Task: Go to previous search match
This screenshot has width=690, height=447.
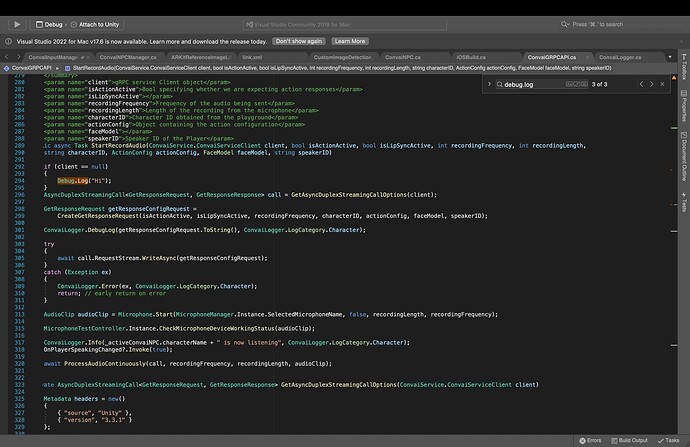Action: pyautogui.click(x=641, y=84)
